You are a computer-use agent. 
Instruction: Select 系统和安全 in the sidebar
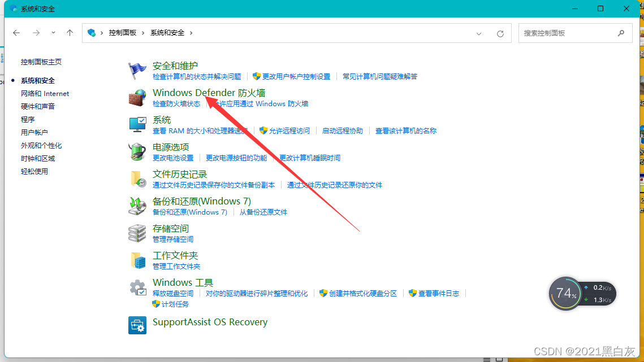[38, 81]
